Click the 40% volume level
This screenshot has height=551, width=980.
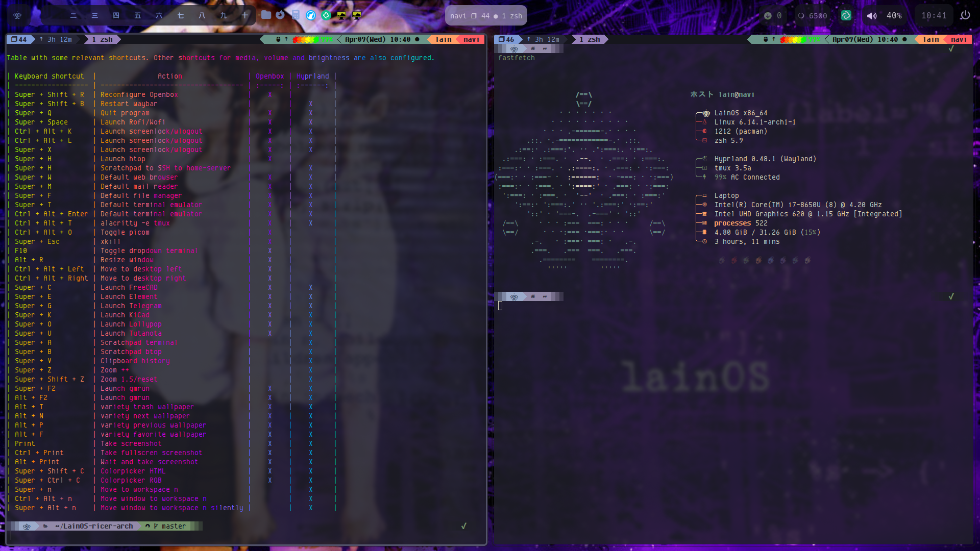[894, 15]
